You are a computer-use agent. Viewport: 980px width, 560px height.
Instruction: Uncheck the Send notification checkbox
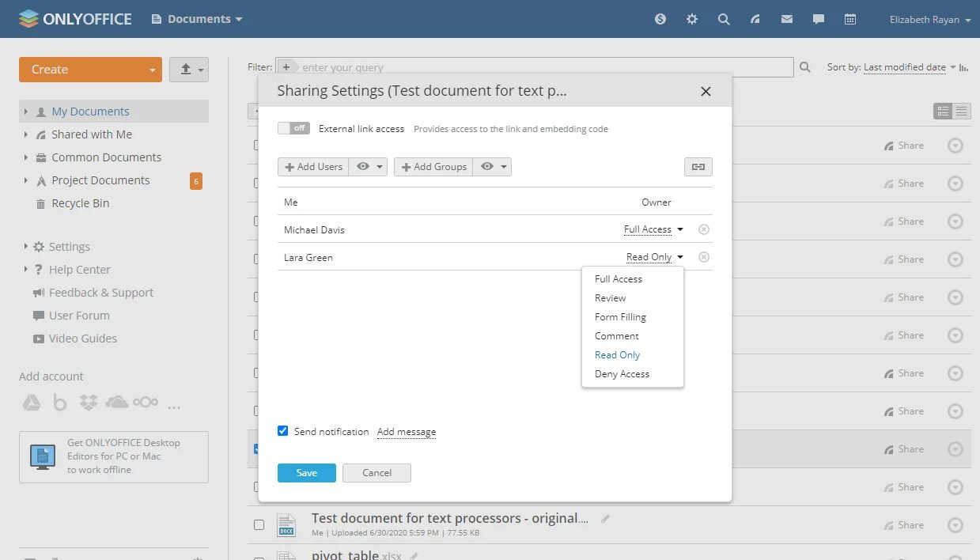pos(282,431)
